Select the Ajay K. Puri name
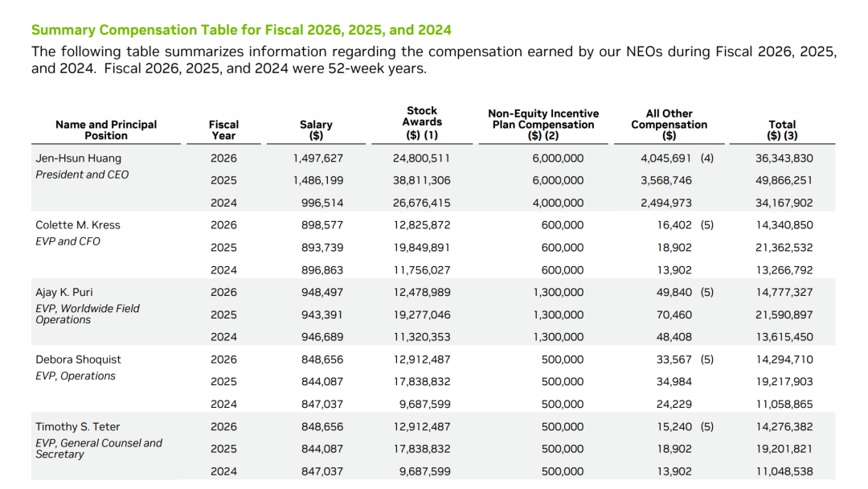The width and height of the screenshot is (868, 489). pyautogui.click(x=64, y=293)
